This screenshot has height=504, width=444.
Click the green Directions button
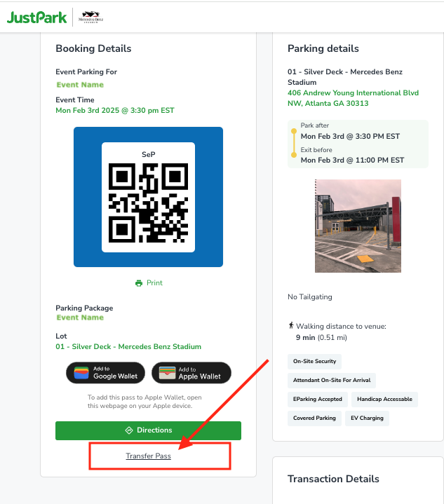tap(148, 430)
